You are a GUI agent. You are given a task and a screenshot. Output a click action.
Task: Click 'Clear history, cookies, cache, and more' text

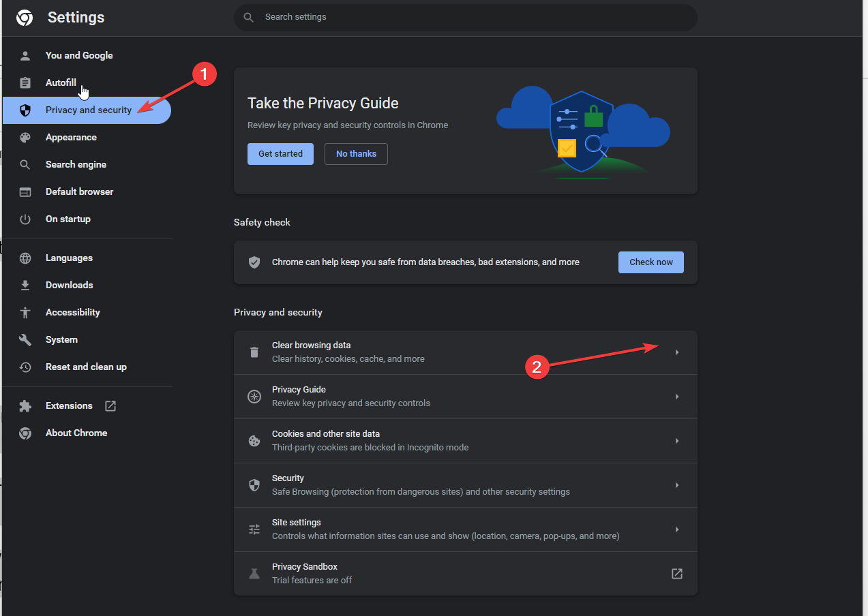click(348, 359)
